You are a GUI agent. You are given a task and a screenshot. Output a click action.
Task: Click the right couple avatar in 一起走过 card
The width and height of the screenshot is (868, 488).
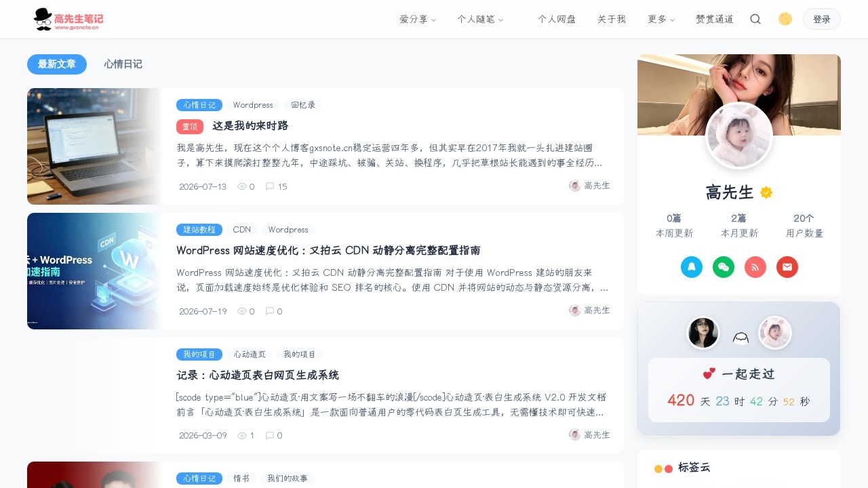pos(775,333)
